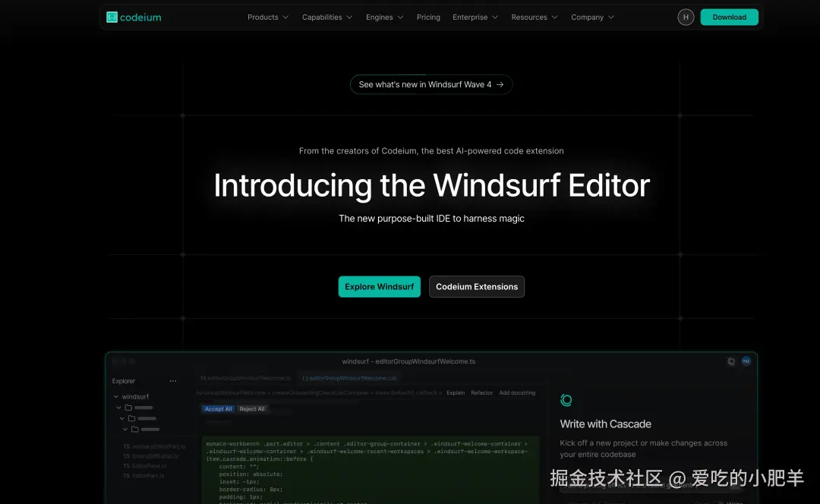Click the Codeium logo
Viewport: 820px width, 504px height.
(x=134, y=17)
